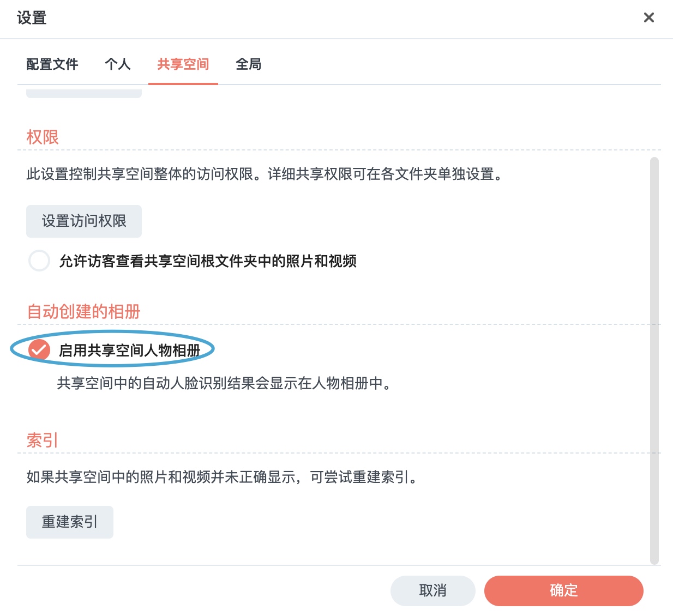Click the 权限 section heading
This screenshot has height=616, width=673.
pos(43,137)
